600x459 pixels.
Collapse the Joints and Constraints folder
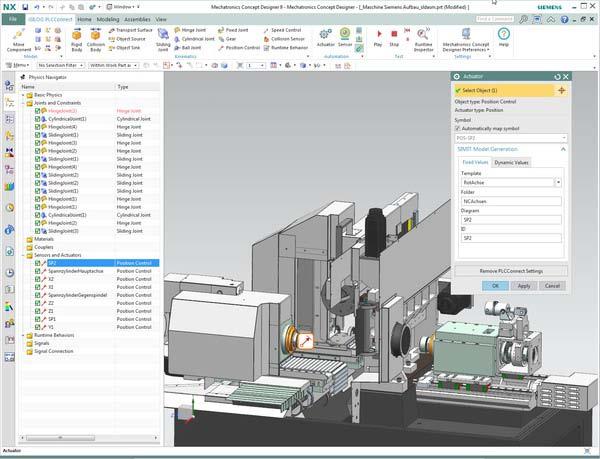23,103
